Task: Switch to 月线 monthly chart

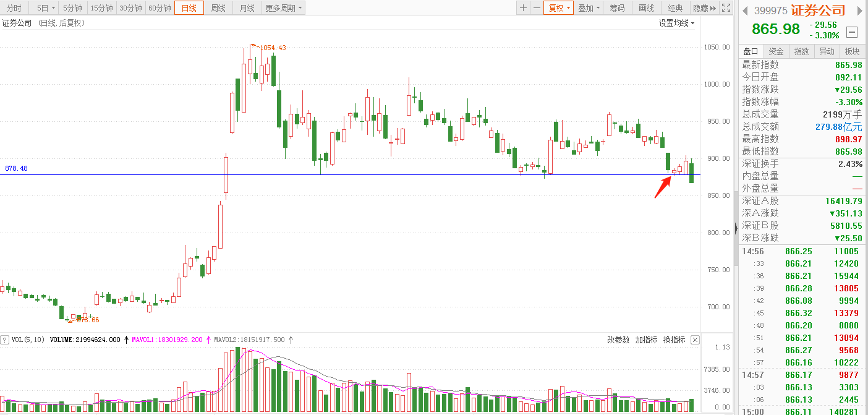Action: coord(247,8)
